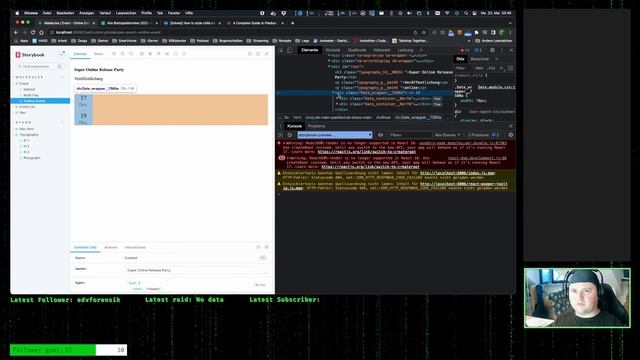Click the console Filtern input field

[409, 135]
